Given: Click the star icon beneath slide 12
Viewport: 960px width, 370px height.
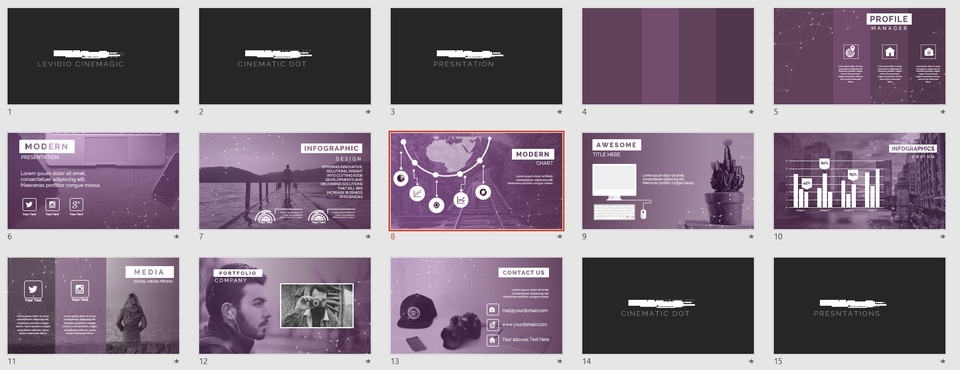Looking at the screenshot, I should tap(368, 361).
